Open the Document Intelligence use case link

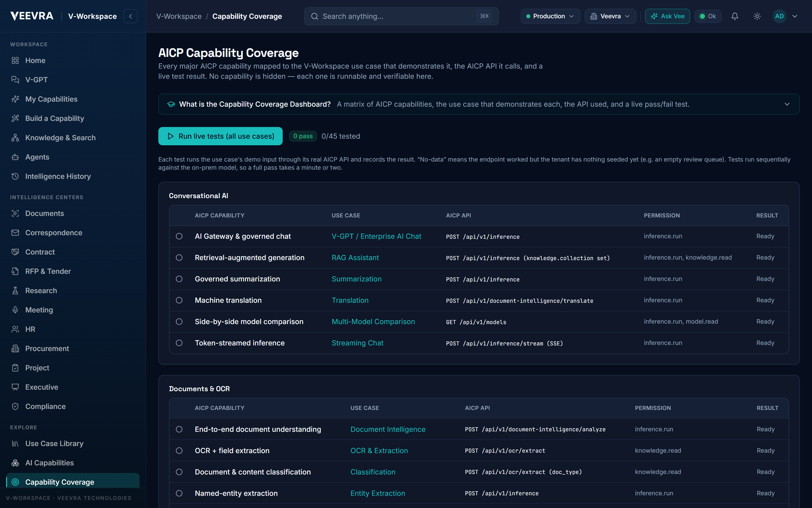point(388,429)
